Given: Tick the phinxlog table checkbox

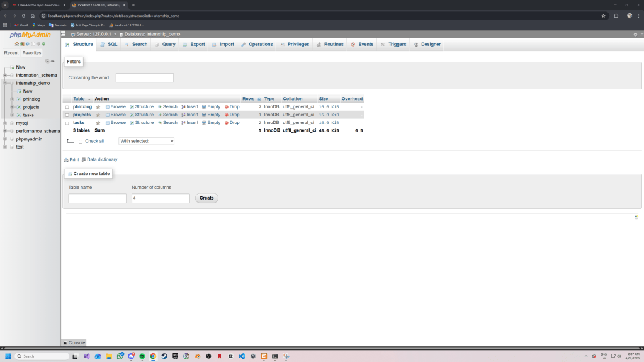Looking at the screenshot, I should pos(67,107).
